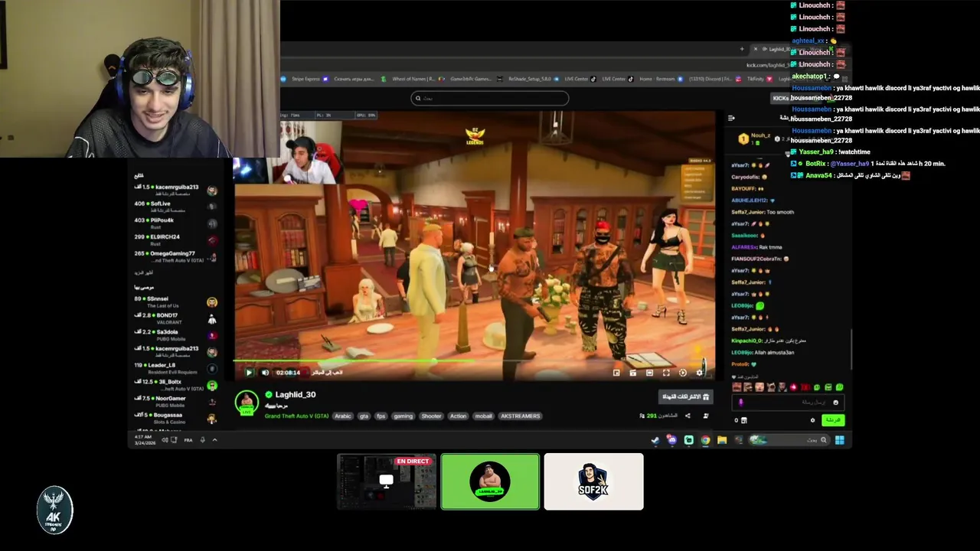Select the gta tag

click(364, 416)
